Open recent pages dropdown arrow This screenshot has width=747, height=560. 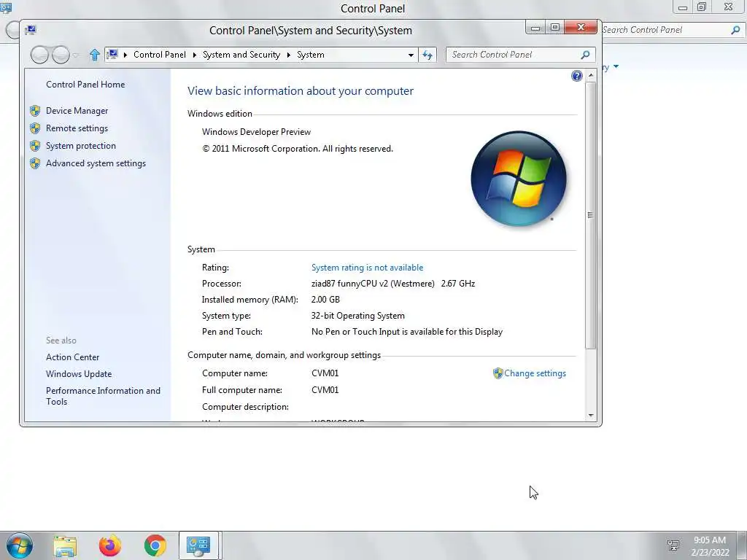coord(75,55)
